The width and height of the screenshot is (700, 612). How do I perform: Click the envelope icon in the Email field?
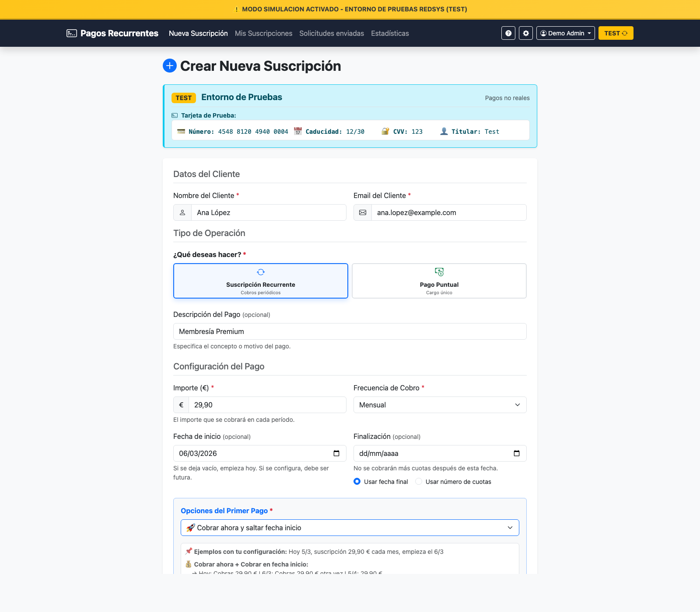click(363, 212)
